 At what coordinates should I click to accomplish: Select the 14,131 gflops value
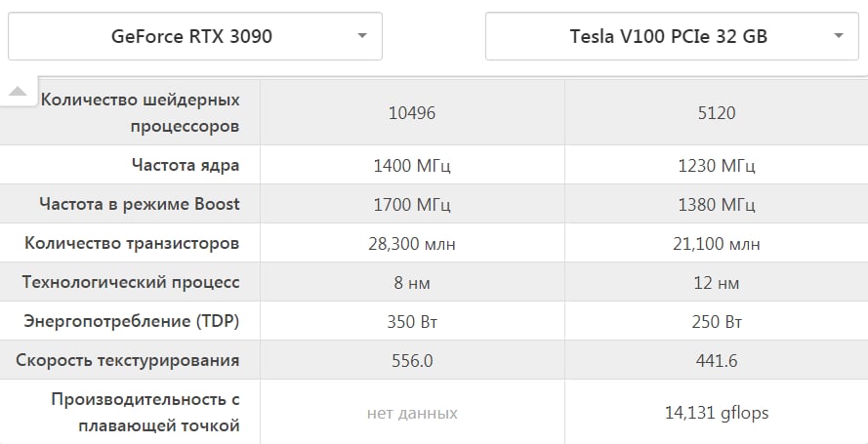click(717, 413)
